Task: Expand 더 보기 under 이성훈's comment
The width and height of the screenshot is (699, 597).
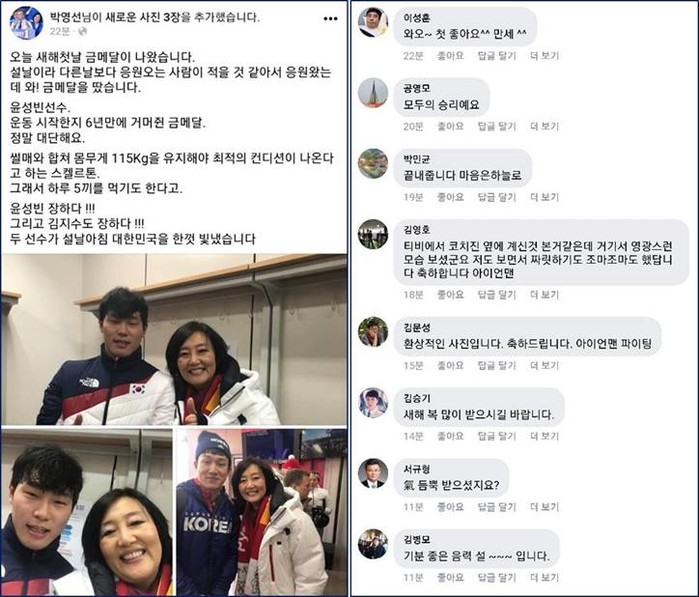Action: click(544, 56)
